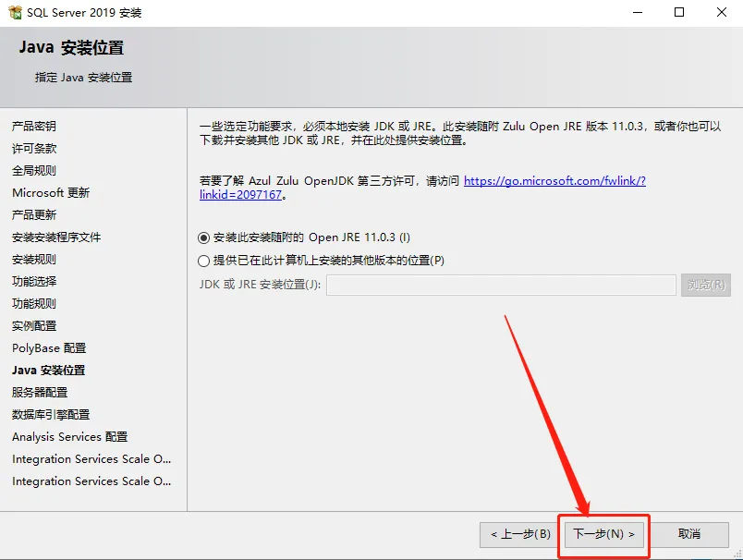Click the 下一步(N) next button
This screenshot has width=743, height=560.
pyautogui.click(x=603, y=534)
